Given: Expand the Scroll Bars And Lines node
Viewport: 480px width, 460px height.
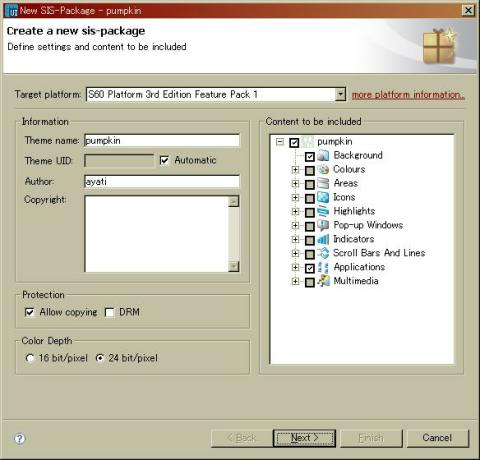Looking at the screenshot, I should 295,254.
